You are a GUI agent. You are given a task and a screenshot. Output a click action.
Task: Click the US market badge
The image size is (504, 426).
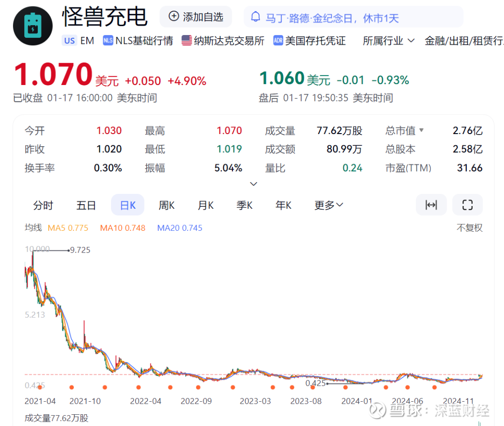[70, 41]
